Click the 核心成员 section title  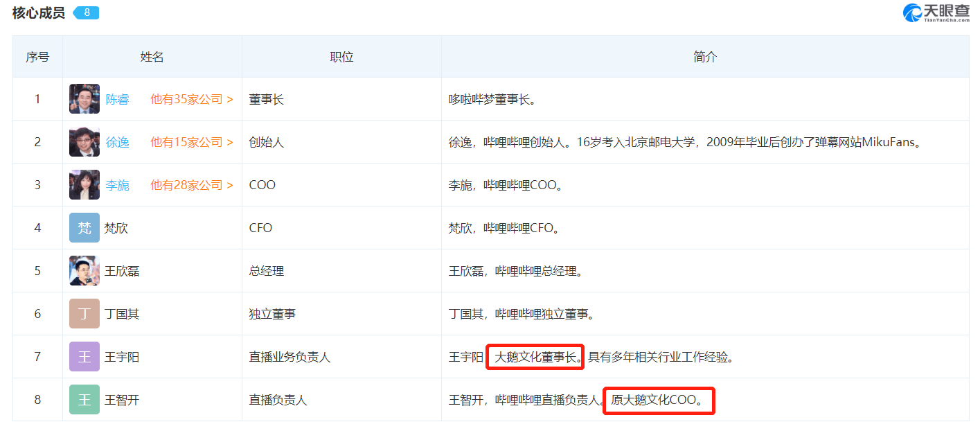39,12
